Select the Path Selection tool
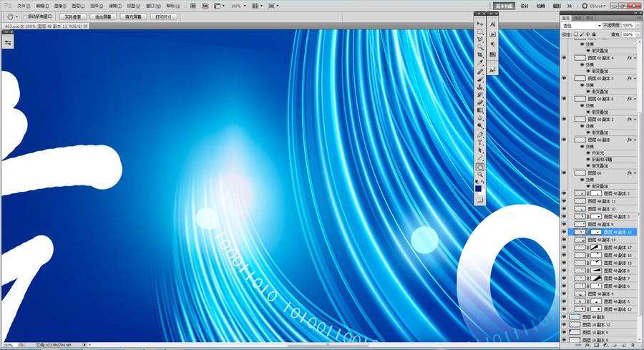 pos(479,150)
